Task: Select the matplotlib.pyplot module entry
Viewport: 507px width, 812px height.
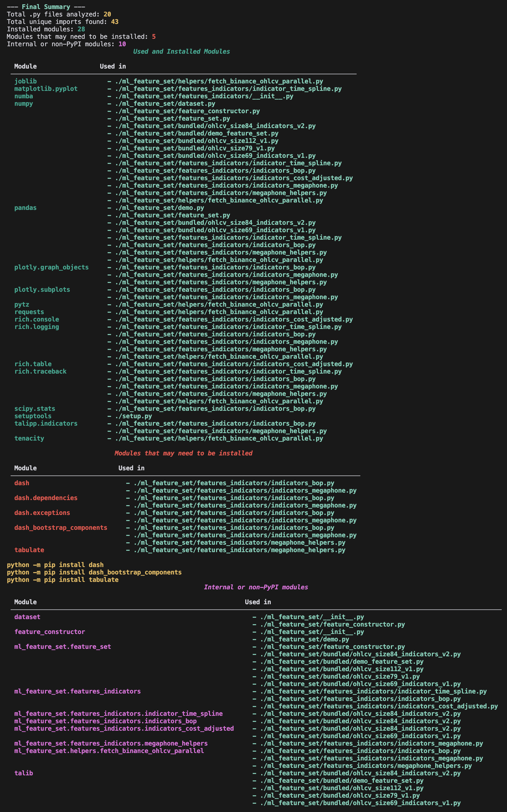Action: pos(46,88)
